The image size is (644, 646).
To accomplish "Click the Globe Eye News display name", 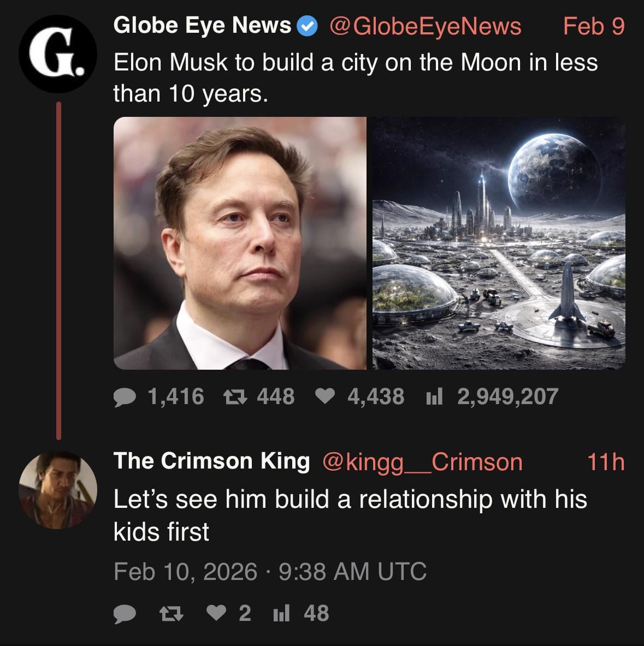I will [x=202, y=26].
